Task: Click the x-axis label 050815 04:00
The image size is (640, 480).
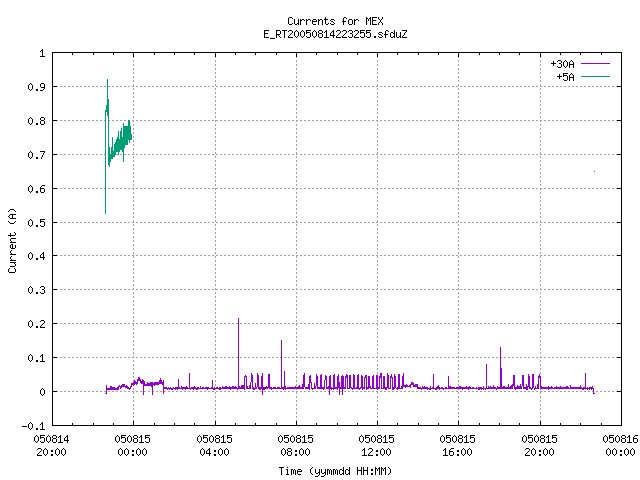Action: [214, 446]
